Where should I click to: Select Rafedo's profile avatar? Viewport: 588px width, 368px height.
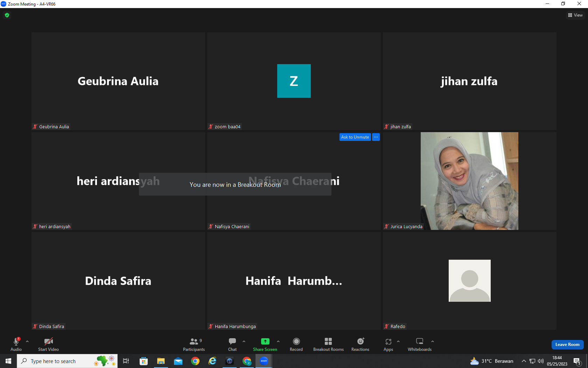click(469, 281)
